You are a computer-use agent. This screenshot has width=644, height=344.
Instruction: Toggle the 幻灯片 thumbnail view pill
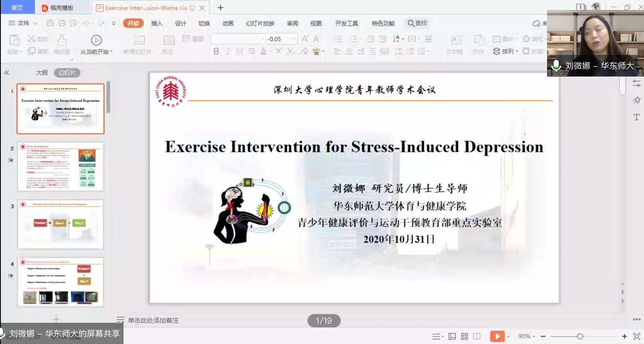[x=67, y=73]
